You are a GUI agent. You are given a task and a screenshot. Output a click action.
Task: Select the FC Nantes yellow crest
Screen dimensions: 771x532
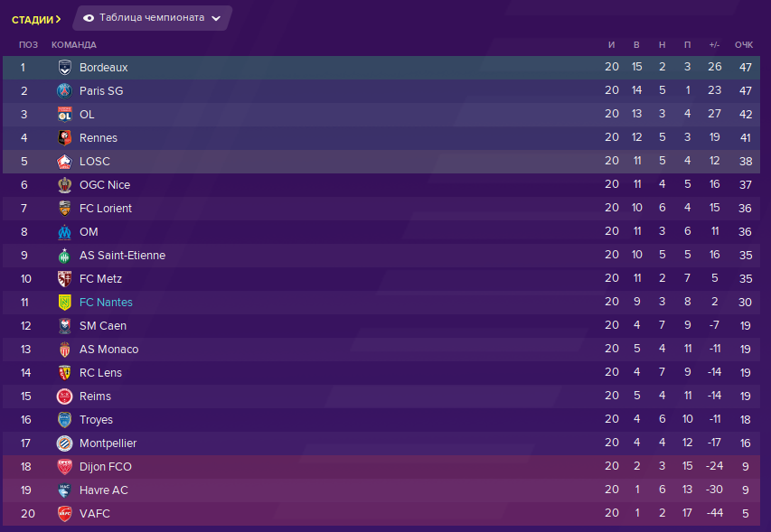coord(64,303)
